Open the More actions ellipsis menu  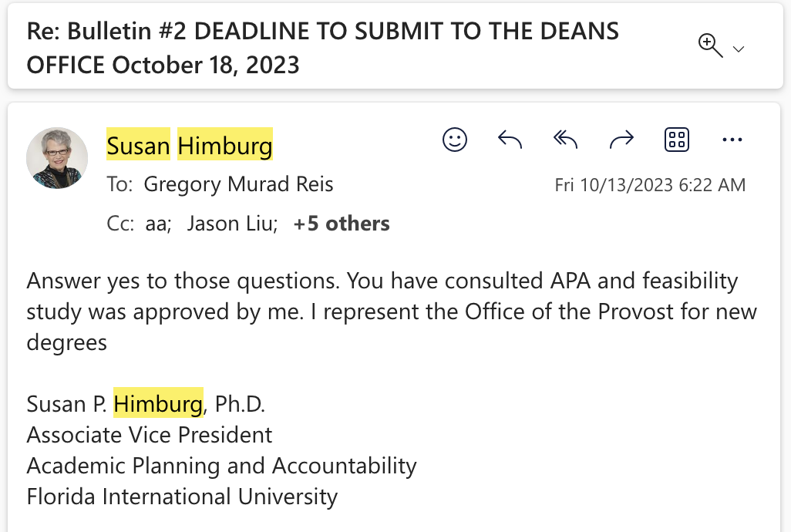tap(732, 140)
